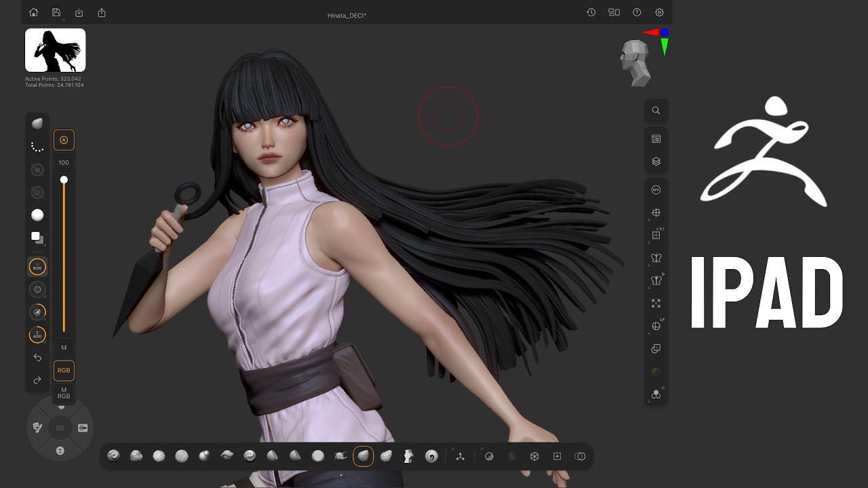This screenshot has width=868, height=488.
Task: Open the subtool layers stack icon
Action: [x=656, y=161]
